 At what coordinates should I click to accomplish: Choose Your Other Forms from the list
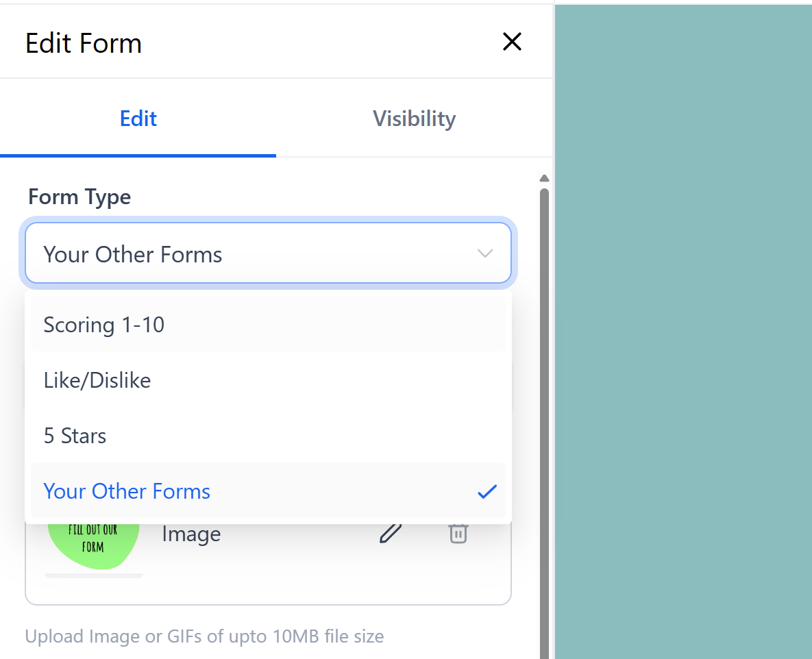pos(126,491)
